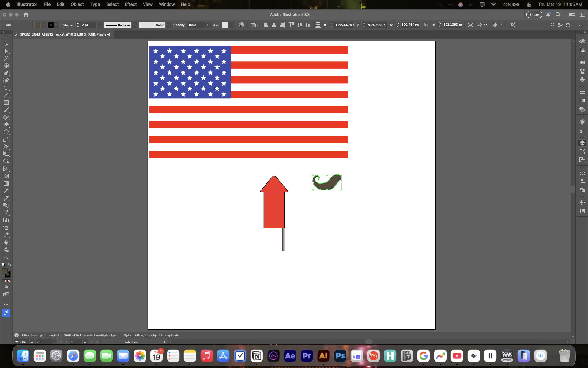
Task: Open the Layers panel icon
Action: pos(582,143)
